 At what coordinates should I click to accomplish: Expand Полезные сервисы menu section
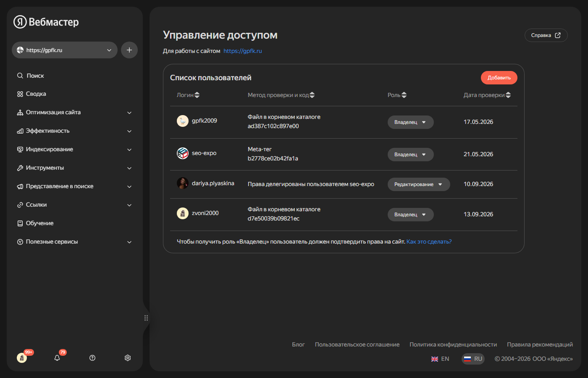pos(75,242)
